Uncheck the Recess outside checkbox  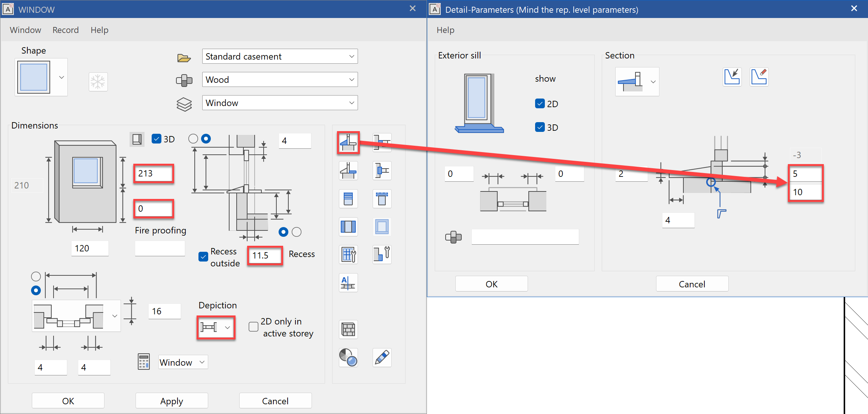[203, 257]
